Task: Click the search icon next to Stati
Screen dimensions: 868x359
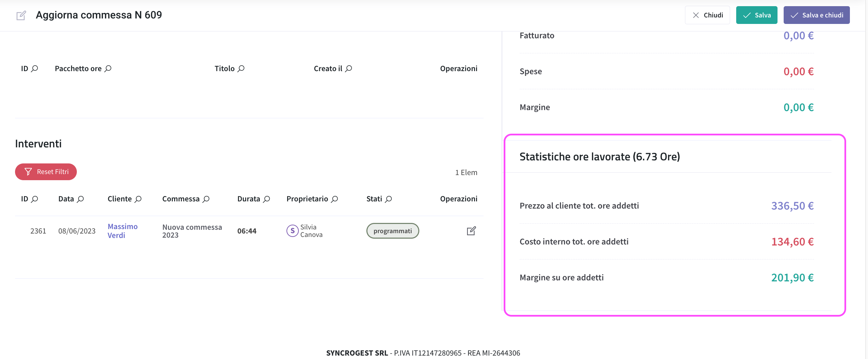Action: (389, 199)
